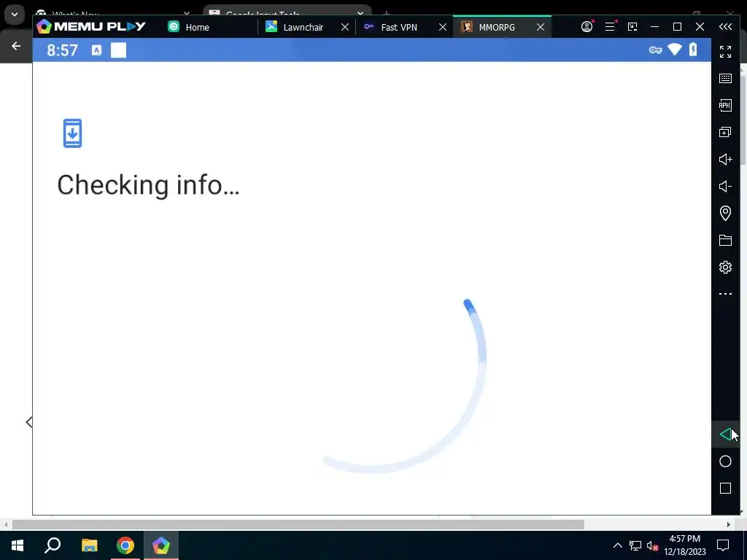Open Windows notification center
747x560 pixels.
[723, 545]
